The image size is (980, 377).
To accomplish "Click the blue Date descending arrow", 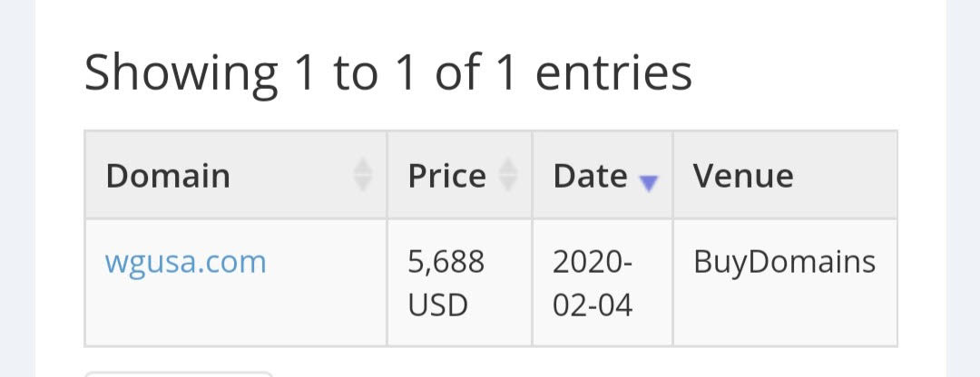I will pos(649,183).
